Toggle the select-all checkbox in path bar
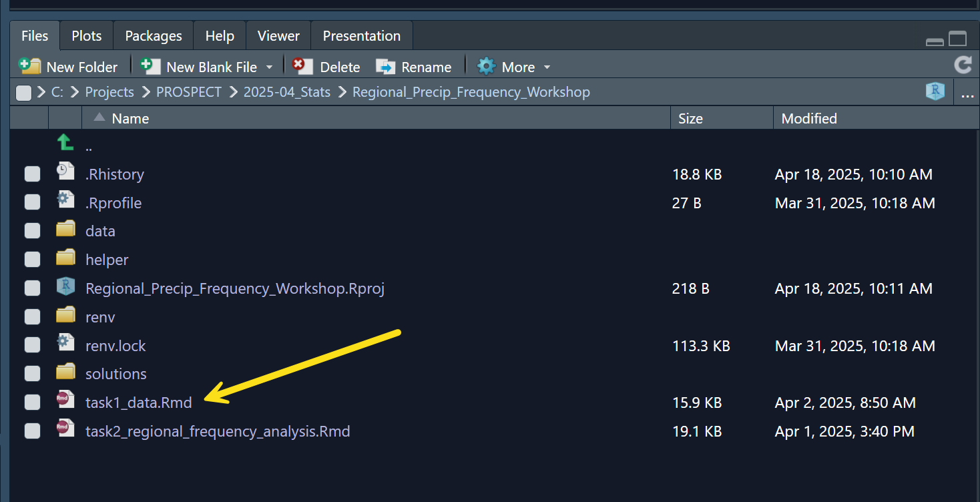 [24, 93]
